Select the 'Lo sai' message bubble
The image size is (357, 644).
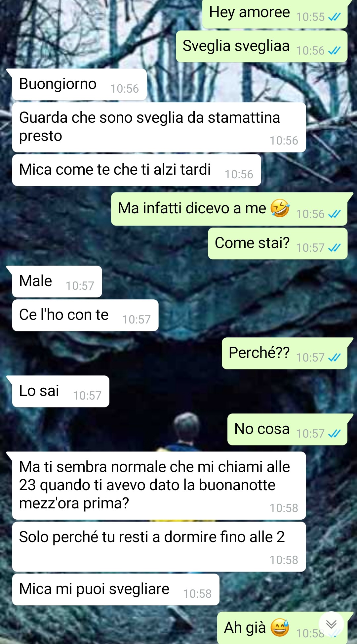coord(60,391)
